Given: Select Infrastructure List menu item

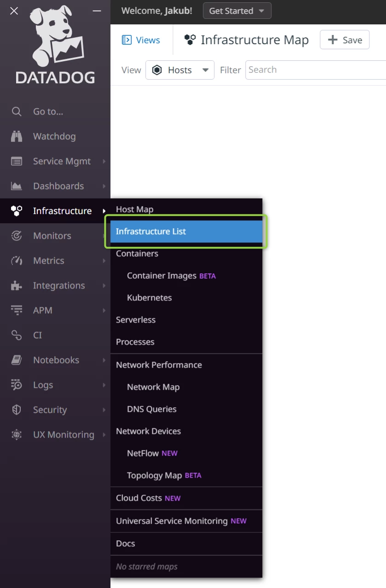Looking at the screenshot, I should pos(186,231).
